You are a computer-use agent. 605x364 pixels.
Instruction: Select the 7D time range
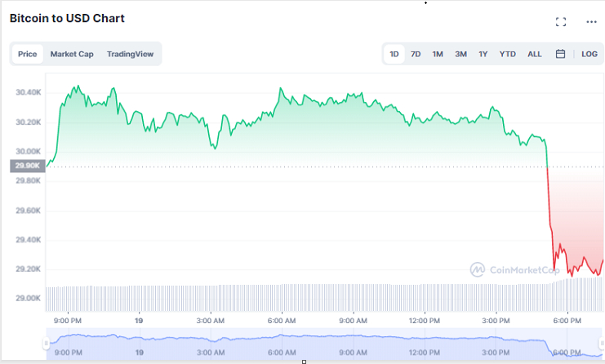point(416,54)
